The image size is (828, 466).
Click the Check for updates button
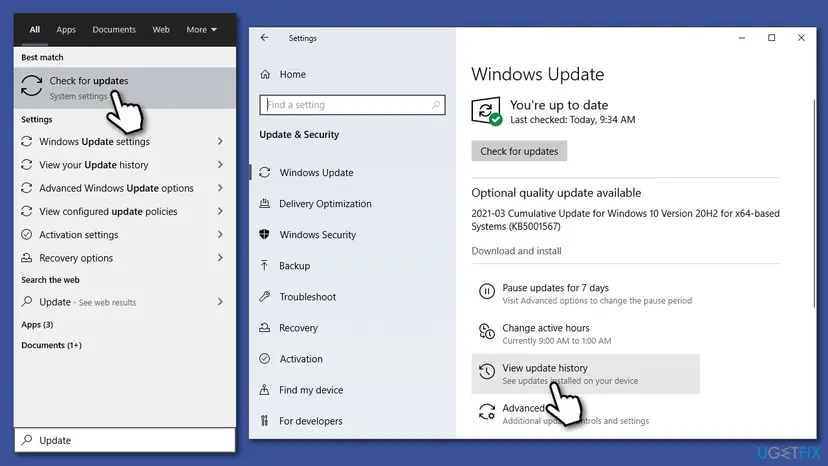[519, 151]
